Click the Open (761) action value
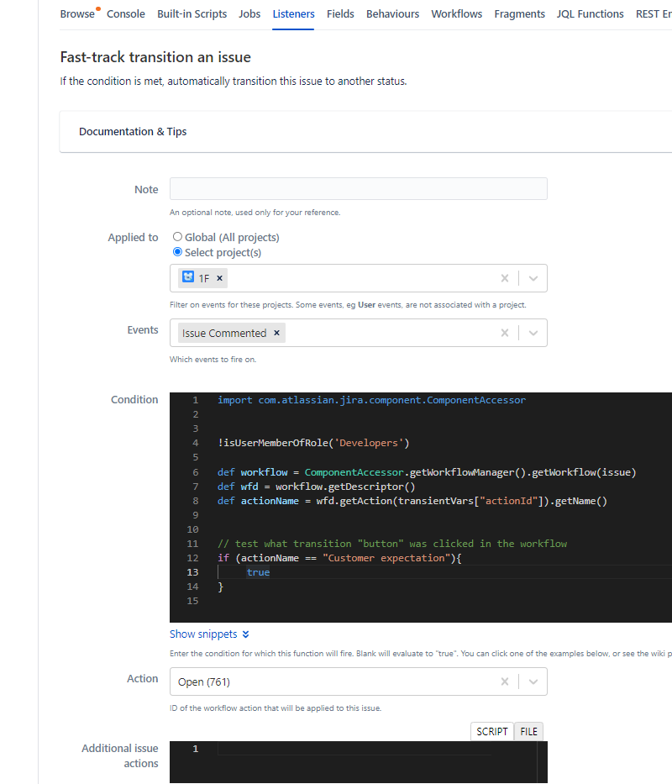The height and width of the screenshot is (784, 672). point(204,682)
